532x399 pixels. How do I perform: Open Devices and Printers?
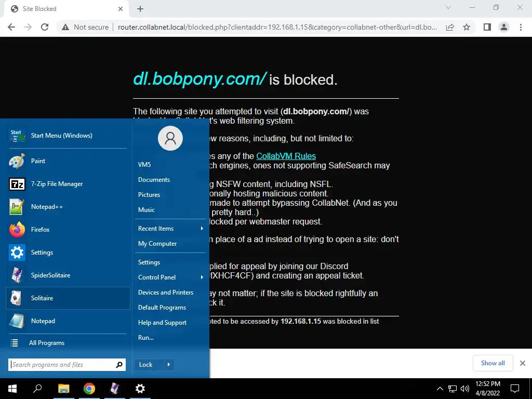[x=170, y=292]
